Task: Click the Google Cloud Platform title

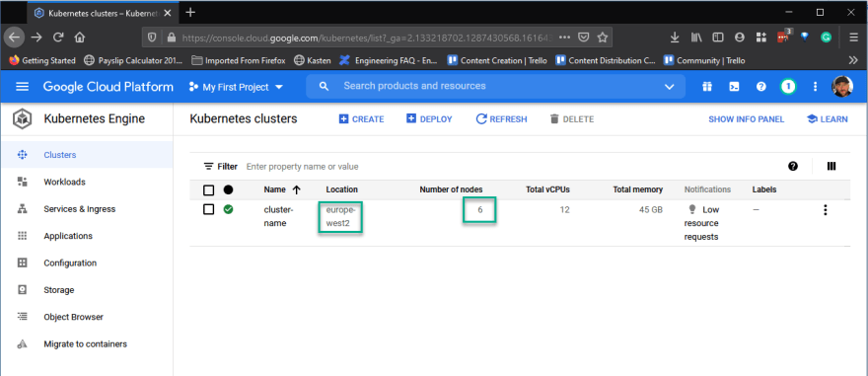Action: (108, 87)
